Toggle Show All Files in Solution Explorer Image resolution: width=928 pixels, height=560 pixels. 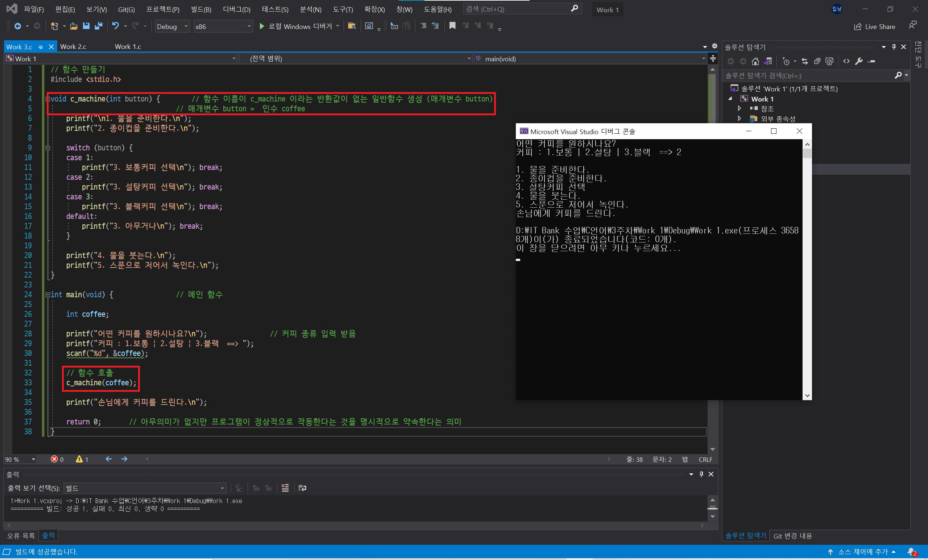click(829, 61)
